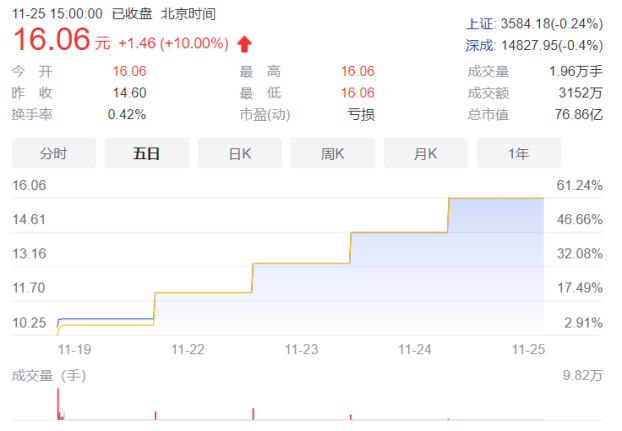Switch to the 分时 tab

pyautogui.click(x=54, y=153)
